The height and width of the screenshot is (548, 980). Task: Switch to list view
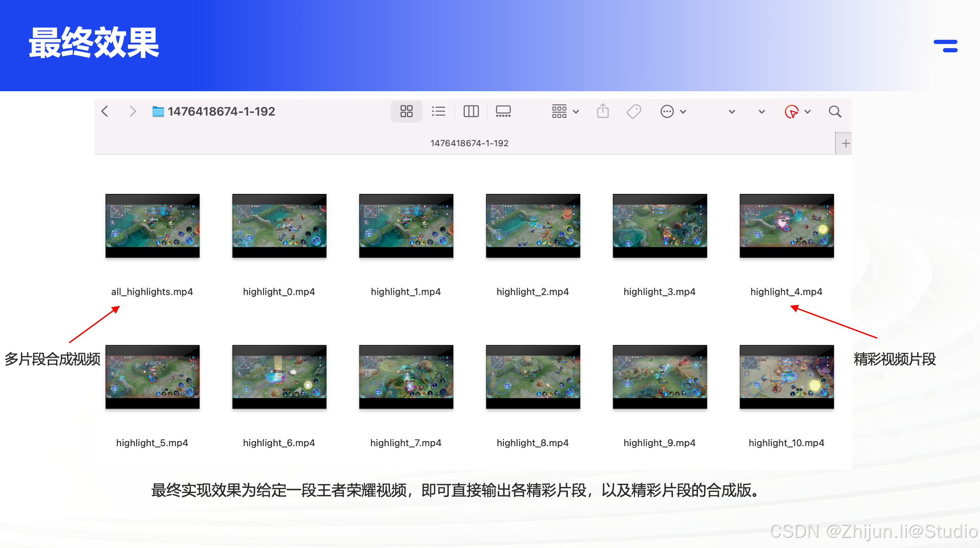438,112
